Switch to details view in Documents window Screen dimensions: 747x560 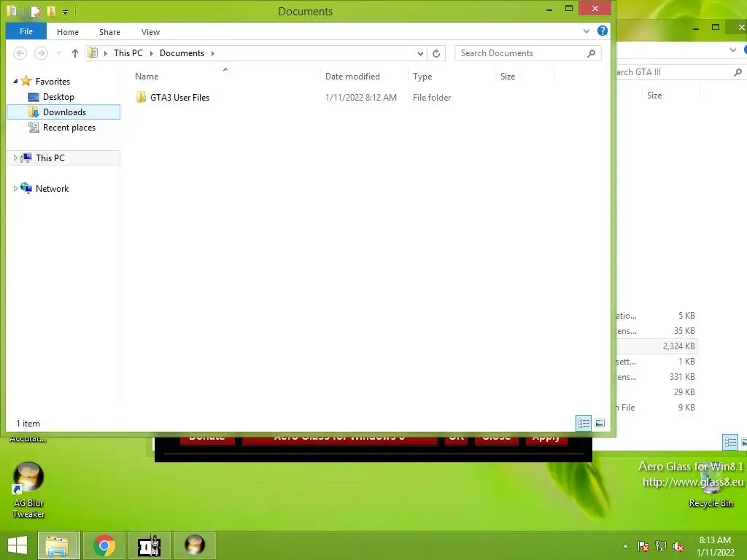point(584,423)
